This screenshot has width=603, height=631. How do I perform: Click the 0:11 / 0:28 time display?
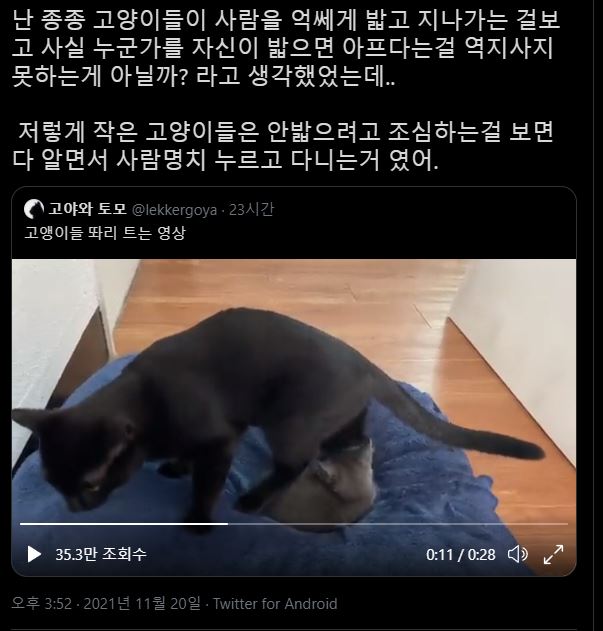[461, 555]
